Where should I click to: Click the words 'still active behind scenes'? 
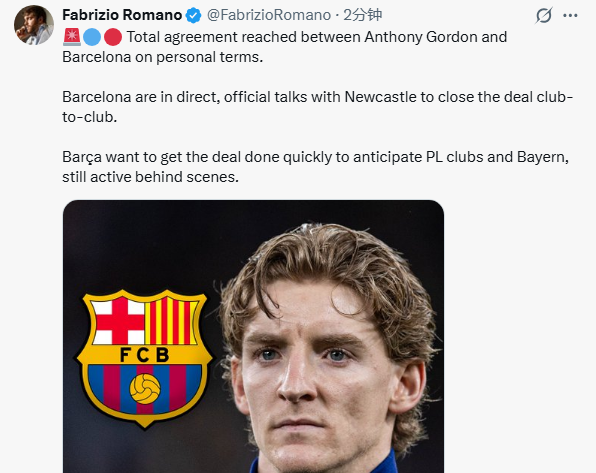coord(151,177)
